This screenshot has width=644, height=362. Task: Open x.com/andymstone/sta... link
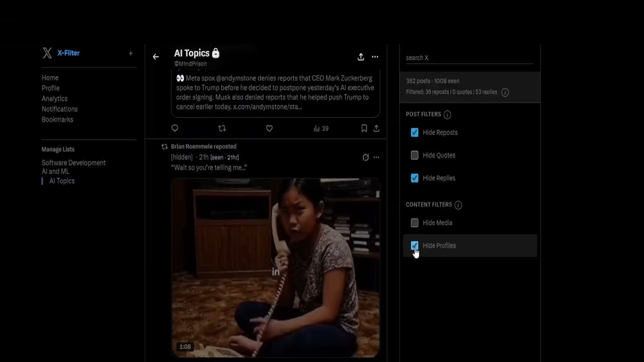(267, 107)
